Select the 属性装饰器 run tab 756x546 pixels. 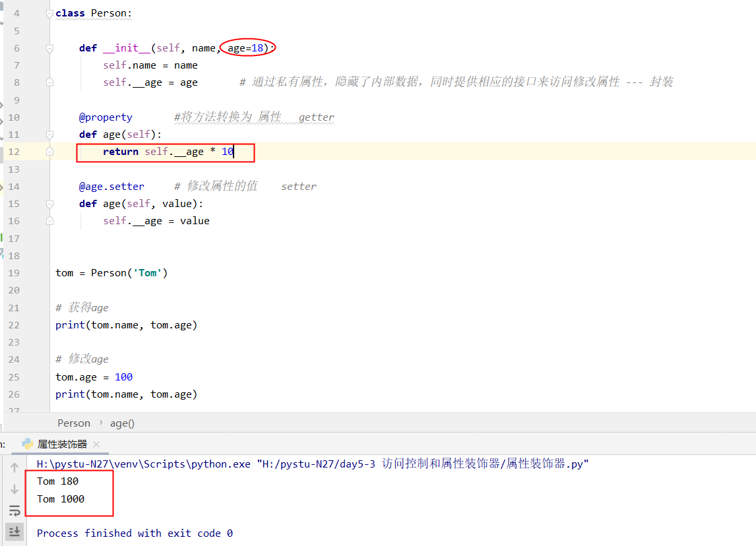coord(62,444)
